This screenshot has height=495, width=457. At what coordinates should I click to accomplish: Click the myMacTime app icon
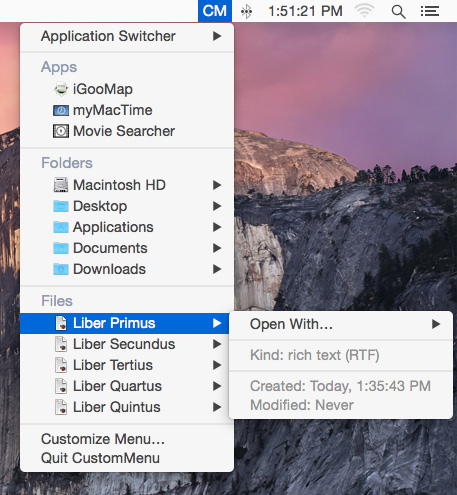(x=61, y=110)
